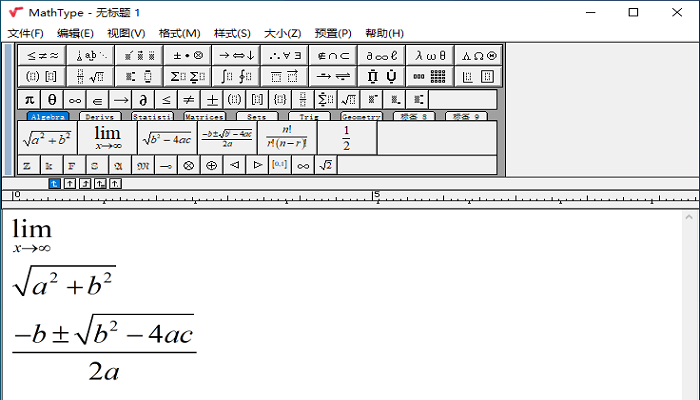Open the miscellaneous symbols palette (∂∞ℓ)

pos(382,55)
